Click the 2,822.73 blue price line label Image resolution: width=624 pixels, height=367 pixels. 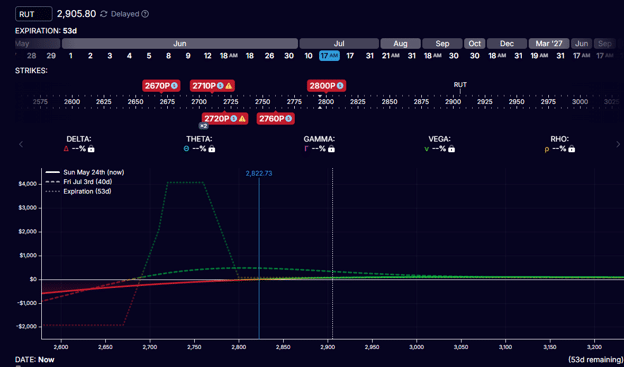(259, 174)
